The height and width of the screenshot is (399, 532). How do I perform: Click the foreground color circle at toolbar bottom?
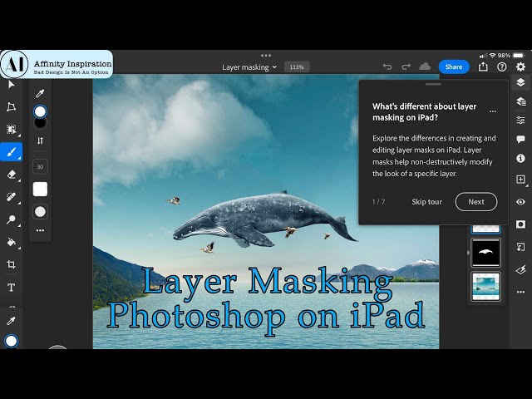pyautogui.click(x=11, y=341)
